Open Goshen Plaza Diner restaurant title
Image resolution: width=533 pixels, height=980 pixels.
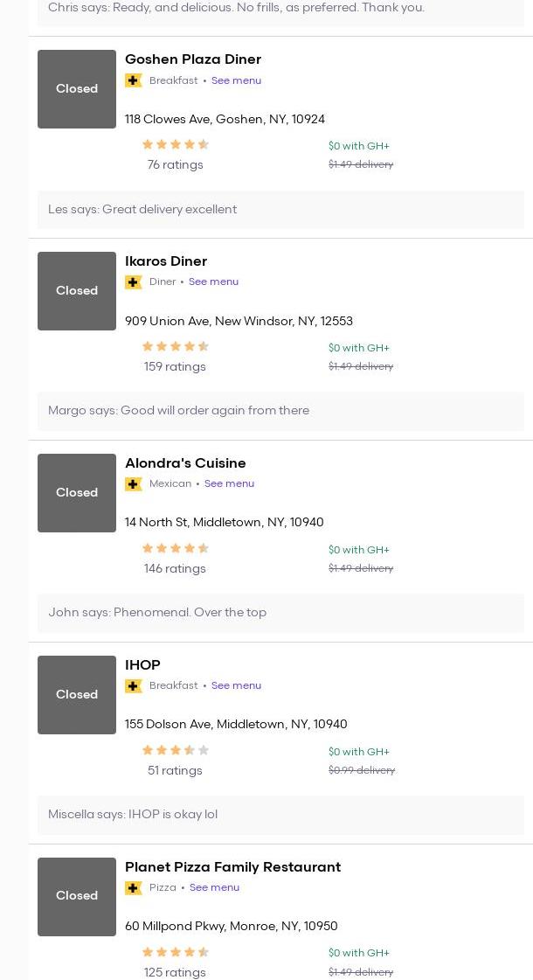click(x=193, y=59)
